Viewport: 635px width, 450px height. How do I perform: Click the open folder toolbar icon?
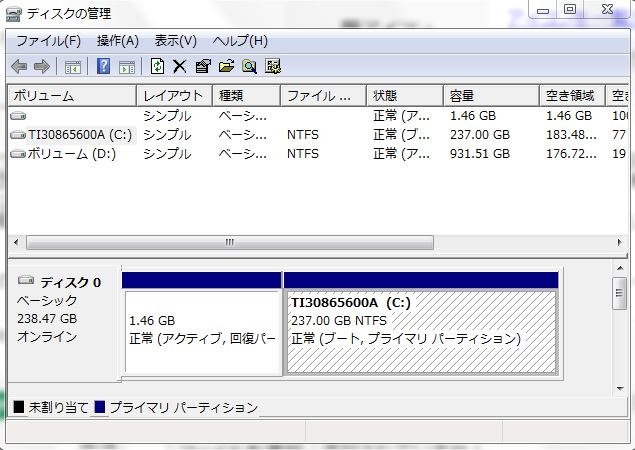226,66
